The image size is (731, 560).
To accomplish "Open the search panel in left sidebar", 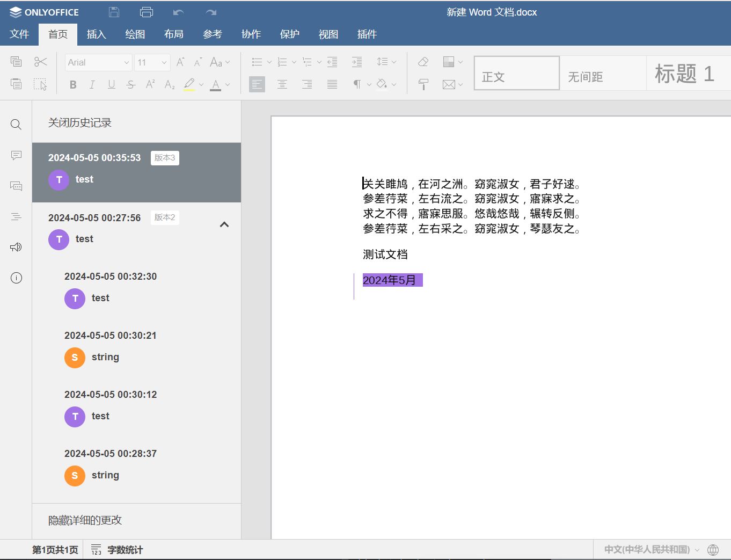I will [16, 125].
